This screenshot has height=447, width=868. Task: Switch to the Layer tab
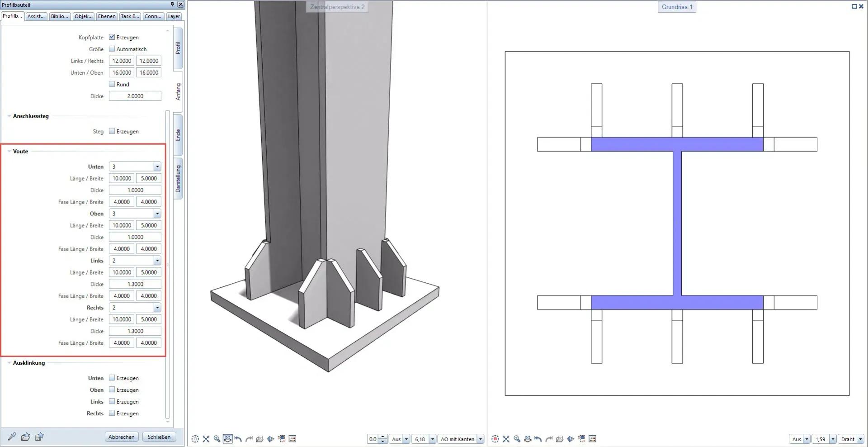174,16
